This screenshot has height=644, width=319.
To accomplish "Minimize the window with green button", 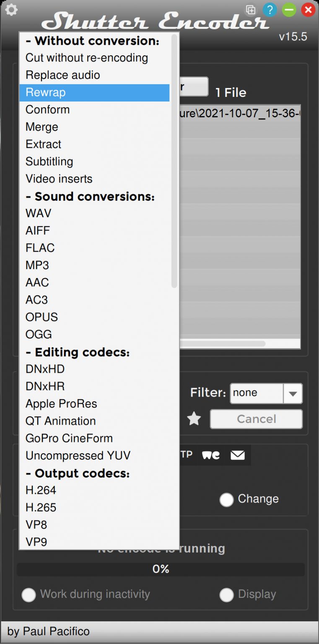I will 289,10.
